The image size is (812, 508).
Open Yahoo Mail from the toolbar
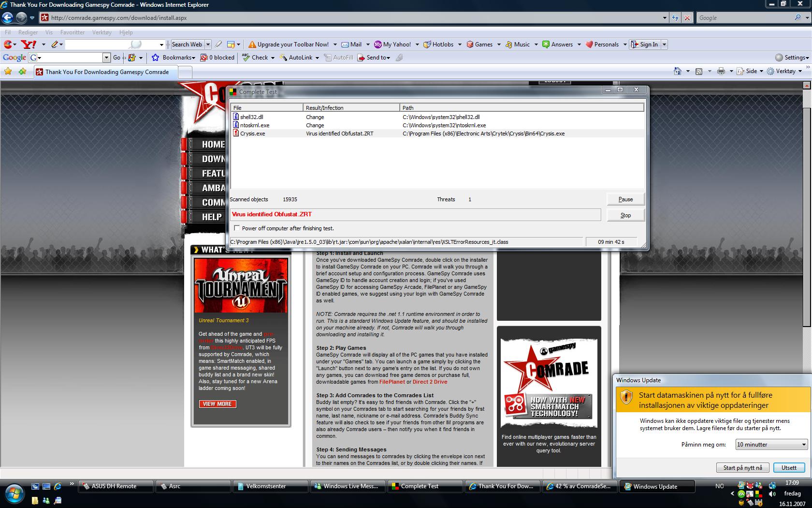click(351, 45)
